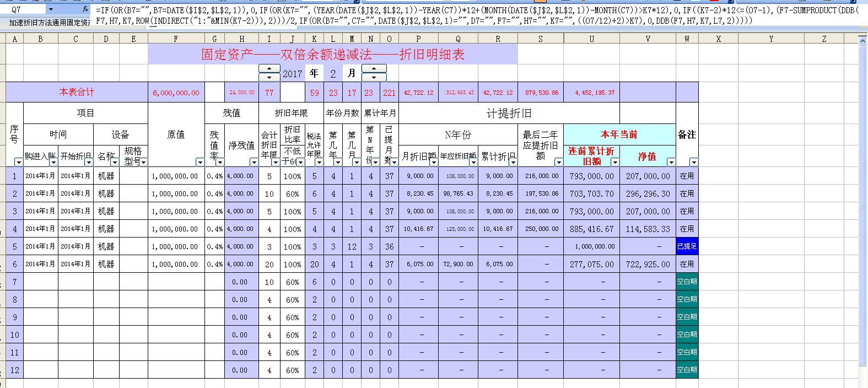
Task: Open the 连前累计折旧额 filter dropdown
Action: tap(615, 162)
